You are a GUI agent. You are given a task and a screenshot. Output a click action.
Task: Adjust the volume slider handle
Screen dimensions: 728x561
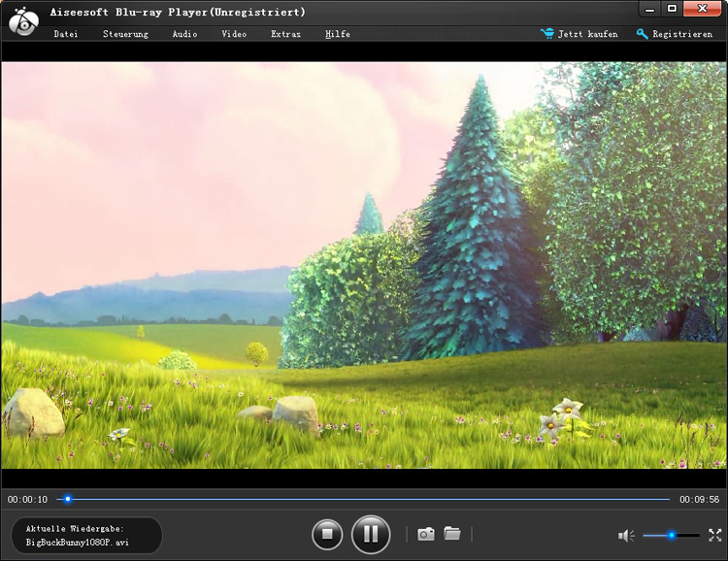(x=671, y=535)
